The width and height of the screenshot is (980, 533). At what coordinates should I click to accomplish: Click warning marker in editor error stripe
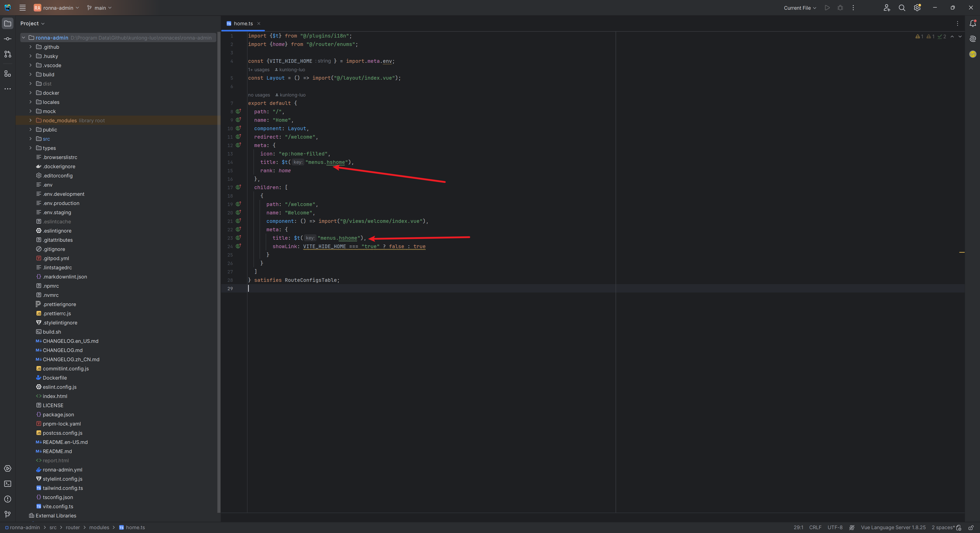(962, 252)
